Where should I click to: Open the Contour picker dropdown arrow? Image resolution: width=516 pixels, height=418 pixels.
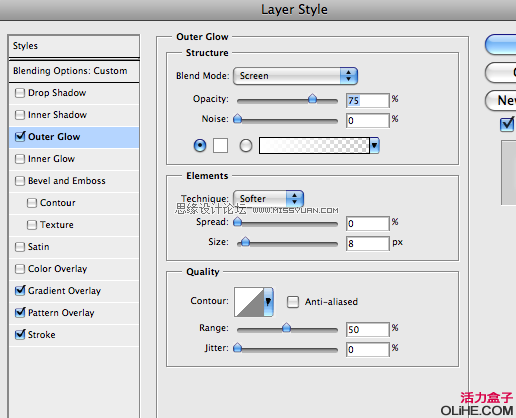pyautogui.click(x=268, y=302)
